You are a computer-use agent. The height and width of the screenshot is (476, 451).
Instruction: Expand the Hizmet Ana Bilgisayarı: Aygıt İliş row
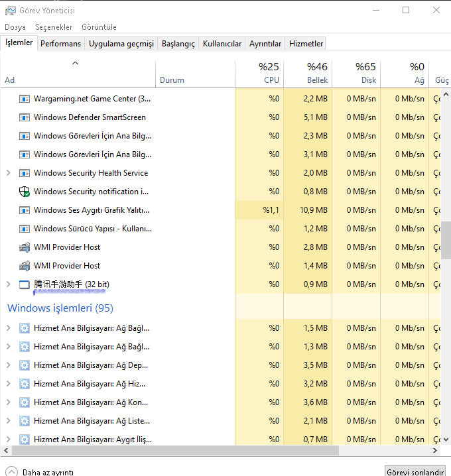pyautogui.click(x=9, y=440)
